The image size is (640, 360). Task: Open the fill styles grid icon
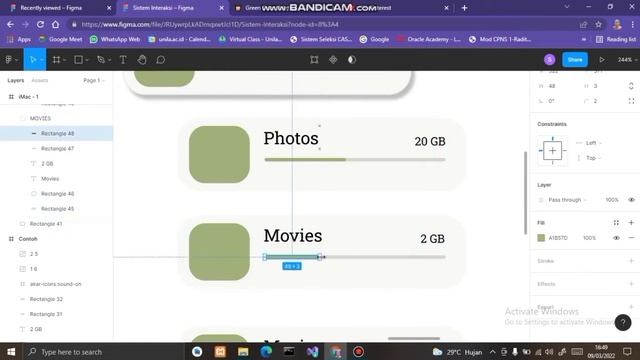tap(616, 222)
